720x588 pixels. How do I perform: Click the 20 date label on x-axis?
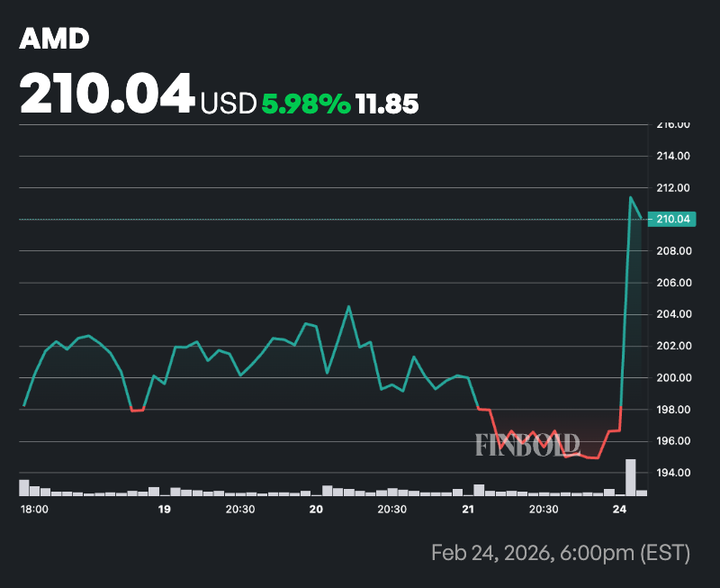tap(316, 508)
